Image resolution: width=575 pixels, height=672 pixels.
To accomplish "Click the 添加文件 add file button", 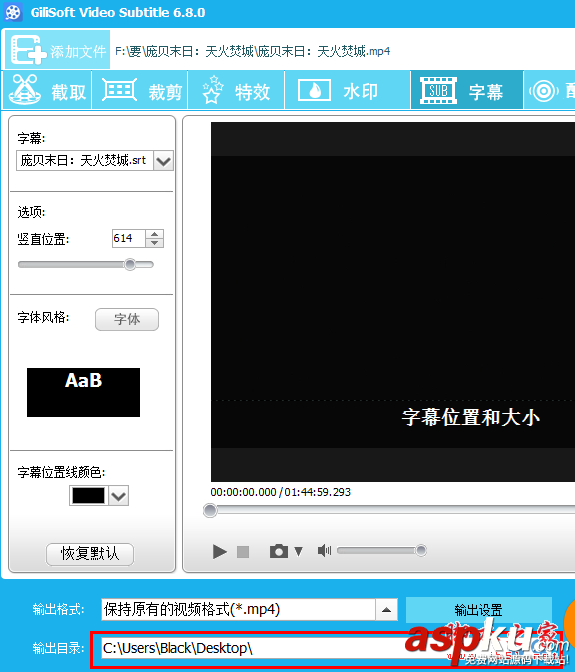I will point(57,50).
